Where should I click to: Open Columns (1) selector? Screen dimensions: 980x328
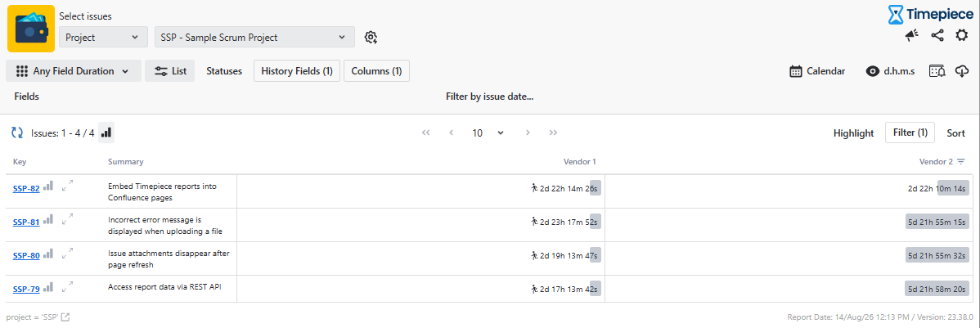coord(376,71)
